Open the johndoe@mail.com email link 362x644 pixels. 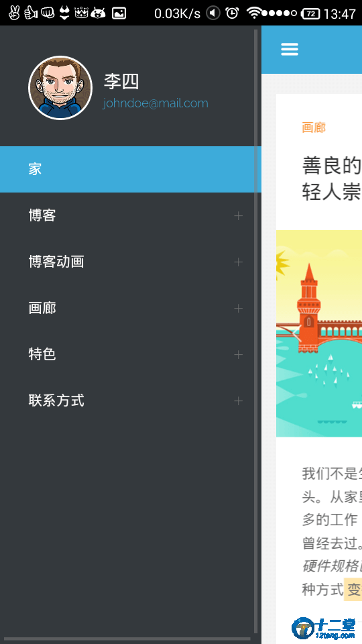tap(156, 103)
